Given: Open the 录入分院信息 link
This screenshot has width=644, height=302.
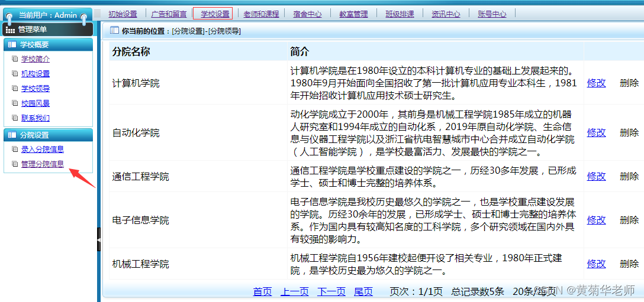Looking at the screenshot, I should click(x=43, y=150).
